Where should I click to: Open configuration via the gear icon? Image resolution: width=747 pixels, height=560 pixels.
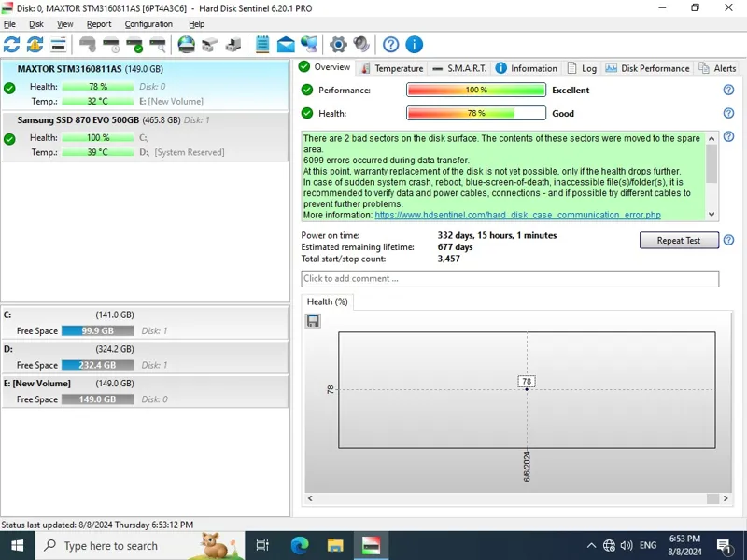tap(338, 45)
